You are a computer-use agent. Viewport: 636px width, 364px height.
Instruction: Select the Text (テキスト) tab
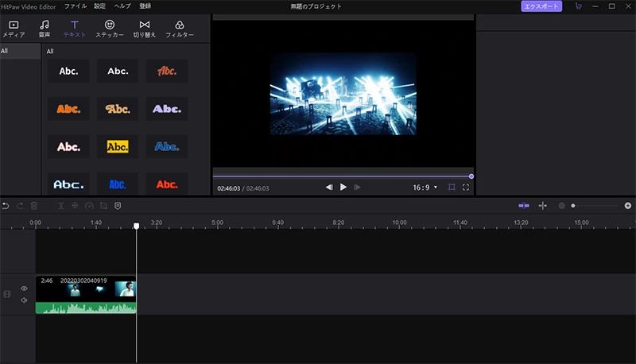[x=75, y=29]
